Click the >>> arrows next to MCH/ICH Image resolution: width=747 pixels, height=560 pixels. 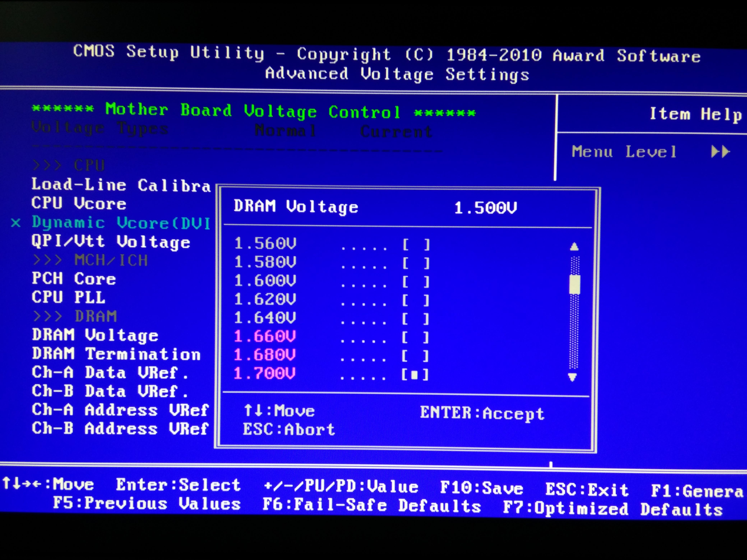point(48,260)
